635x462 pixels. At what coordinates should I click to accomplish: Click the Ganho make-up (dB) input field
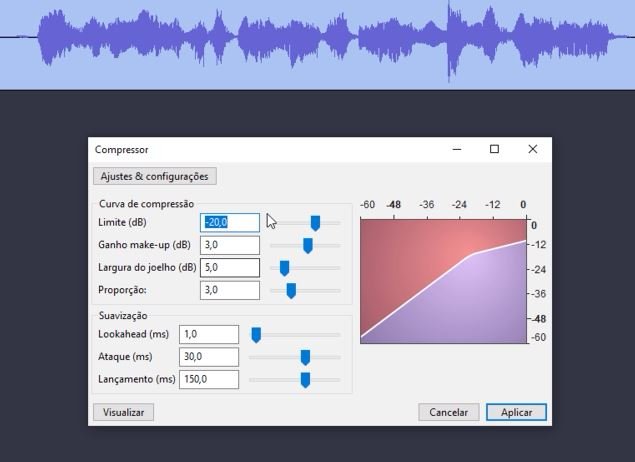click(230, 245)
